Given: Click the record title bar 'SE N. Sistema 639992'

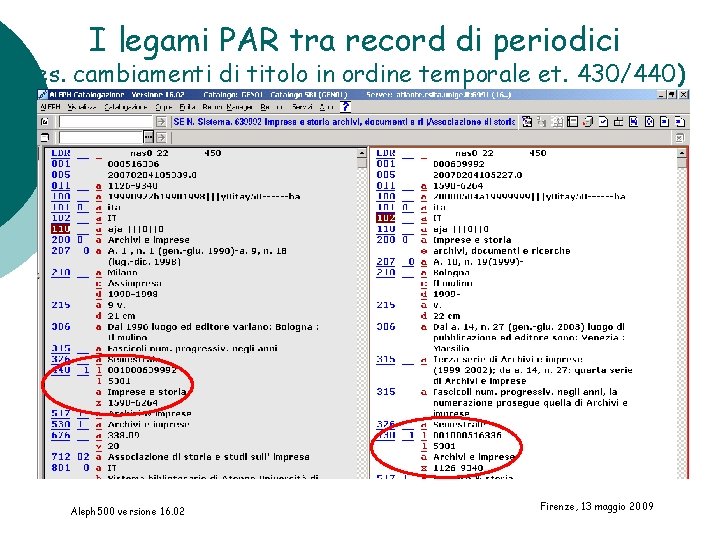Looking at the screenshot, I should [344, 122].
